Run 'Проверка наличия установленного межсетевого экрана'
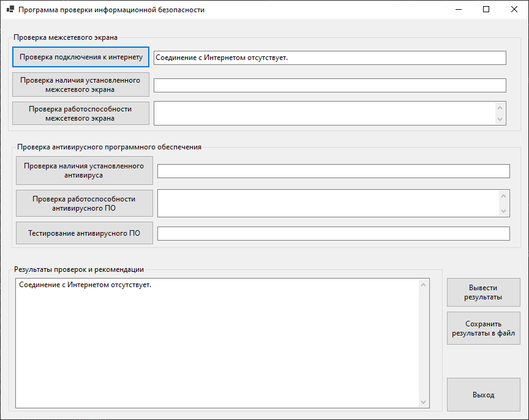The height and width of the screenshot is (420, 529). pyautogui.click(x=81, y=84)
